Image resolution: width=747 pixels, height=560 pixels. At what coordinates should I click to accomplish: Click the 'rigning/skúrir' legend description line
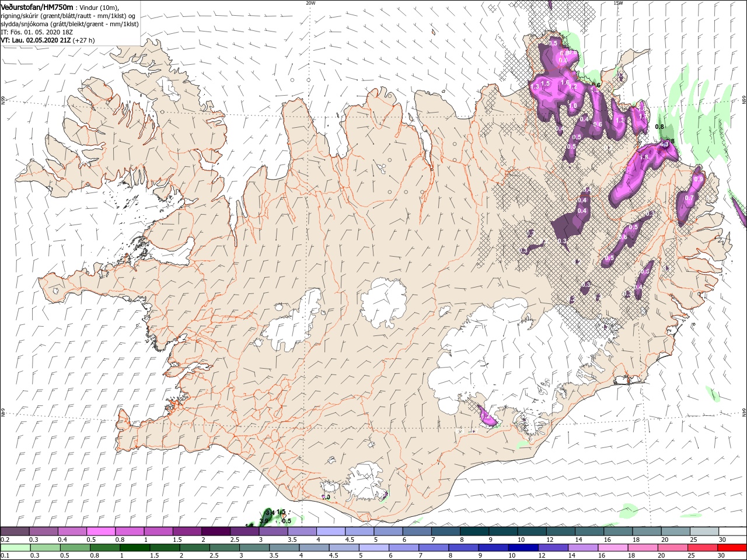(x=68, y=15)
